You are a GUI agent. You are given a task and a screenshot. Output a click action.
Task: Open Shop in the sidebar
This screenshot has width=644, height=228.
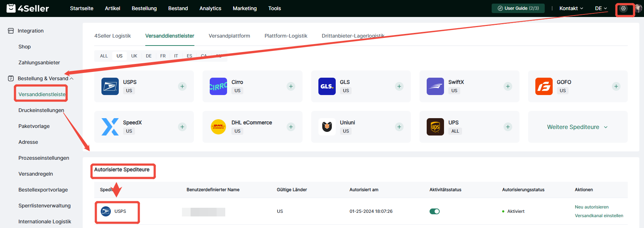(x=25, y=47)
